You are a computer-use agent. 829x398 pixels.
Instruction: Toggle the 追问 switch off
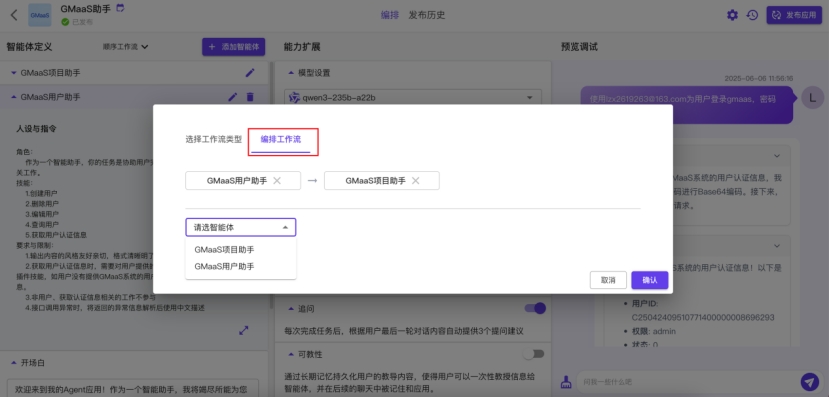[x=535, y=308]
